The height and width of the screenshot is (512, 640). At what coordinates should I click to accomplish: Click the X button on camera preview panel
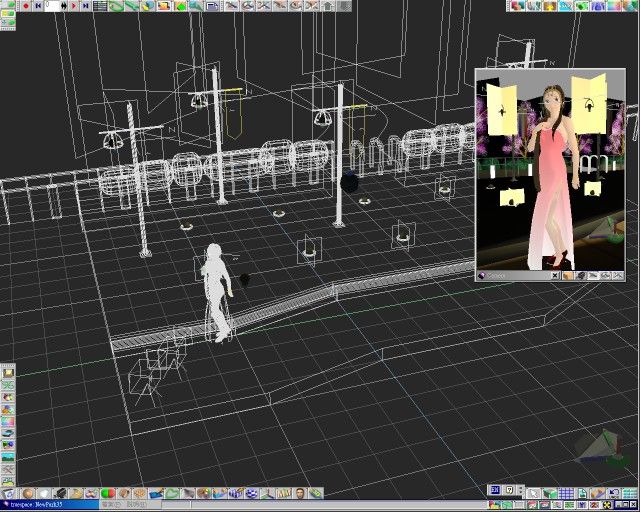click(x=555, y=275)
